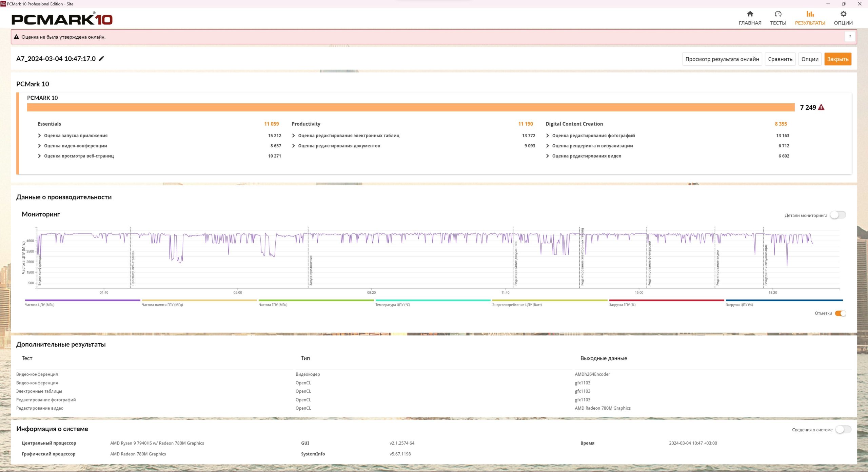Viewport: 868px width, 472px height.
Task: Click the orange Закрыть button
Action: click(837, 59)
